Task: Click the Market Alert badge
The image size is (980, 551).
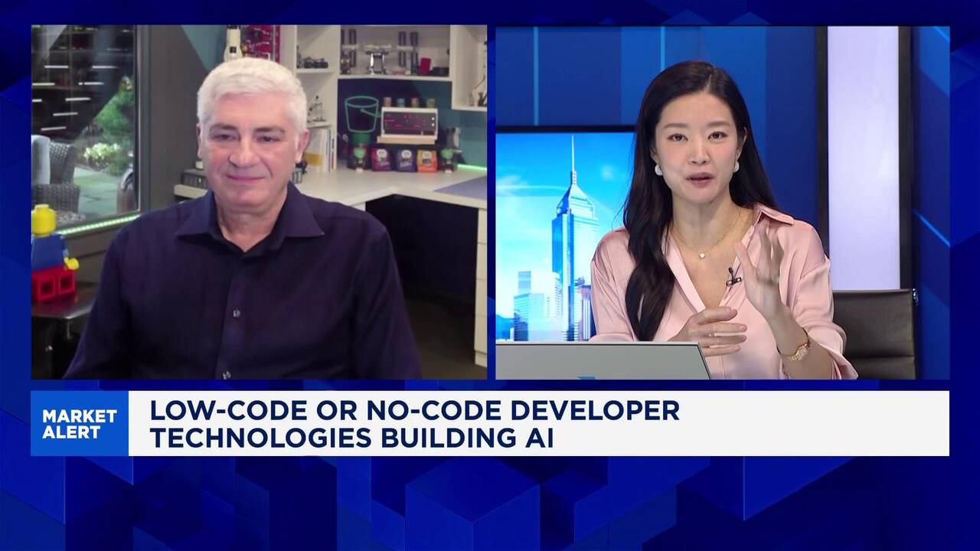Action: point(80,423)
